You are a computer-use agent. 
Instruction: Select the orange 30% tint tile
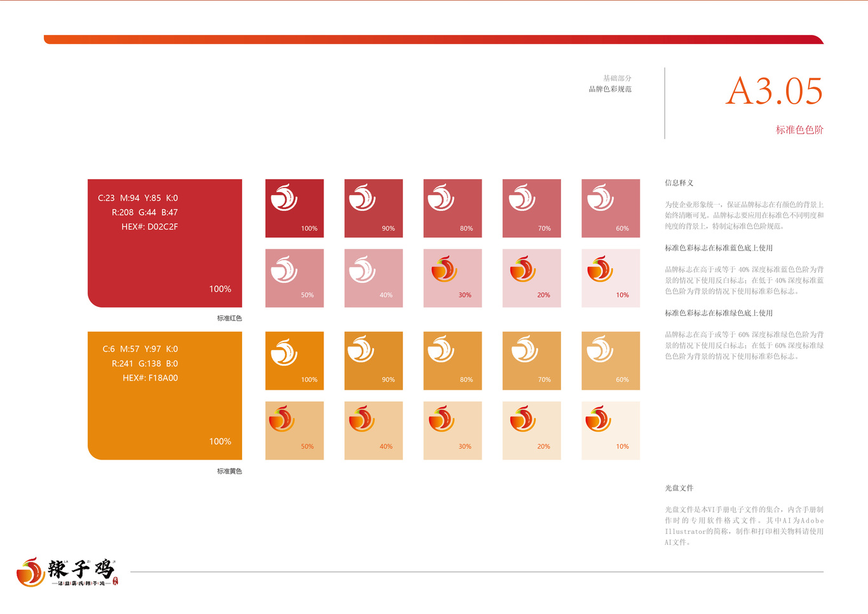pos(452,430)
